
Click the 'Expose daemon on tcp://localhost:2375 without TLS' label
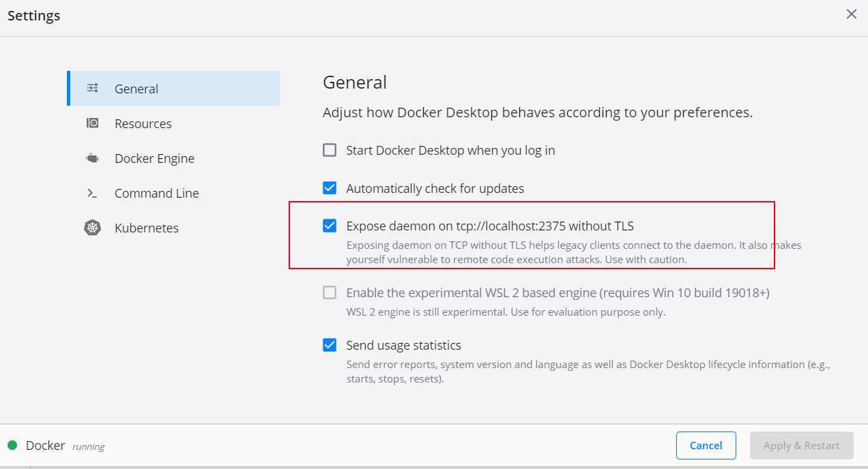click(490, 226)
